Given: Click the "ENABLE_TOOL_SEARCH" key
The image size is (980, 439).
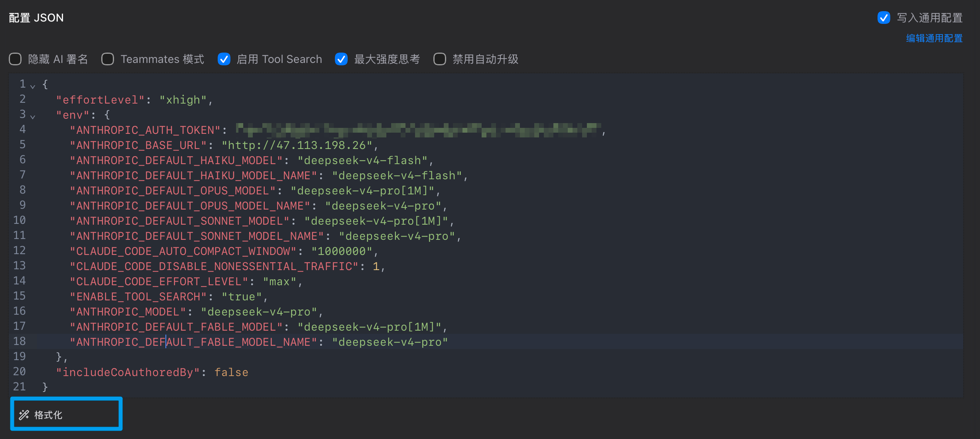Looking at the screenshot, I should (x=138, y=296).
